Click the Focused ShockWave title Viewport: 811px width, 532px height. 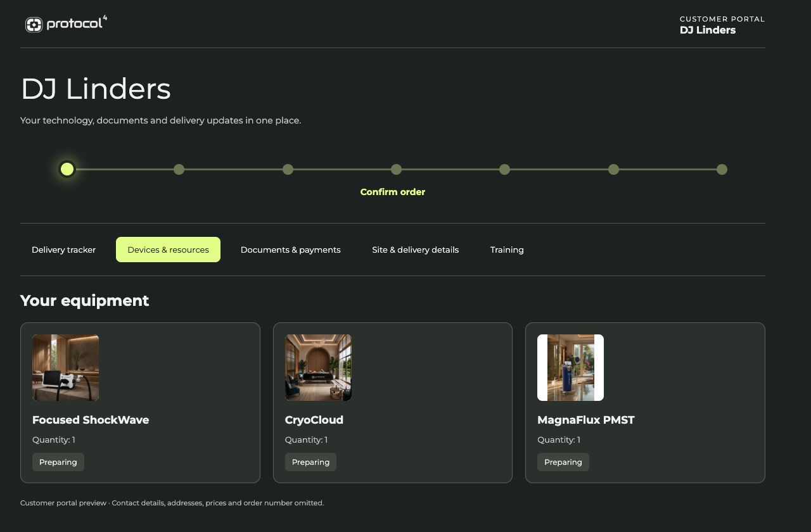point(91,420)
